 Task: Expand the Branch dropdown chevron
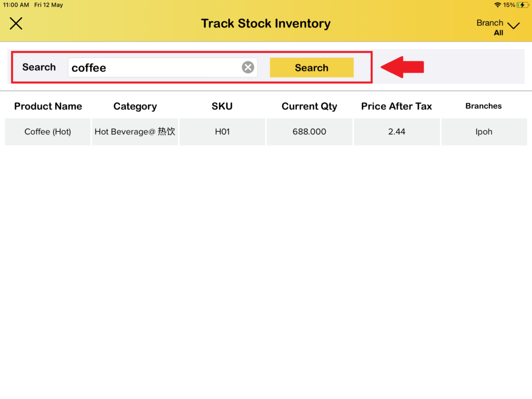click(x=513, y=26)
